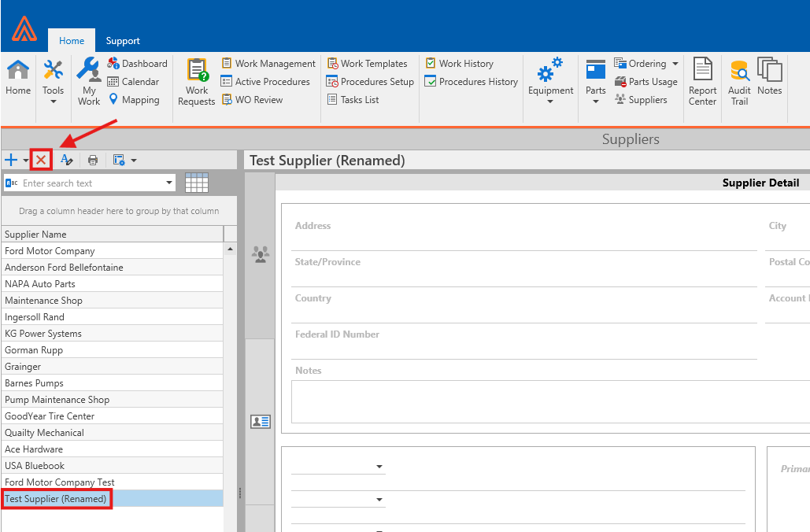Screen dimensions: 810x532
Task: Click the rename supplier icon
Action: (67, 160)
